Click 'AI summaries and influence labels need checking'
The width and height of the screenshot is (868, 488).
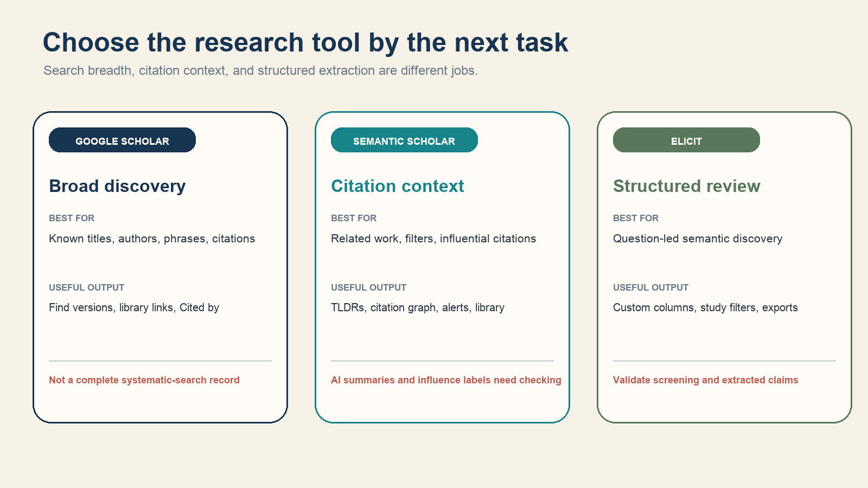click(446, 380)
